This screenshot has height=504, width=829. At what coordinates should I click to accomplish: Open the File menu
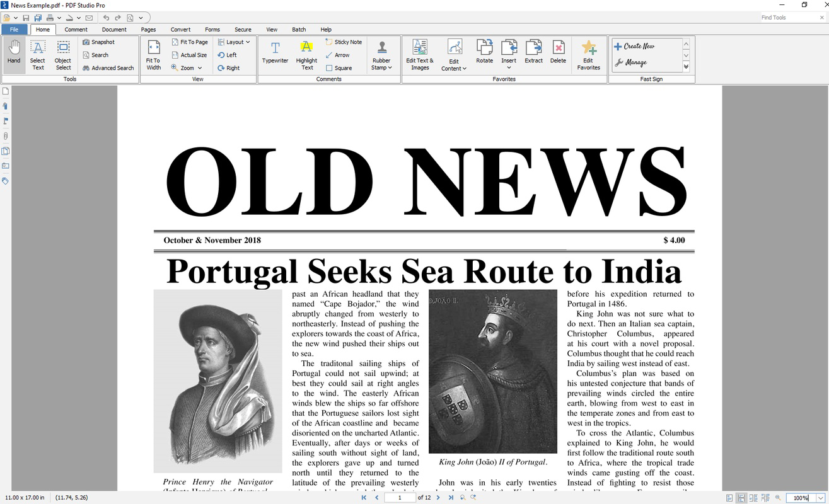pos(14,29)
